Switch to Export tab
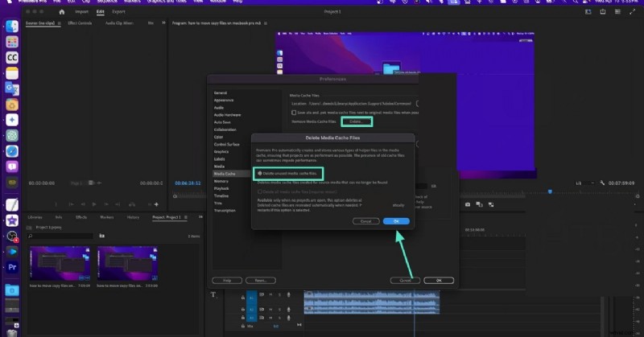 point(118,12)
